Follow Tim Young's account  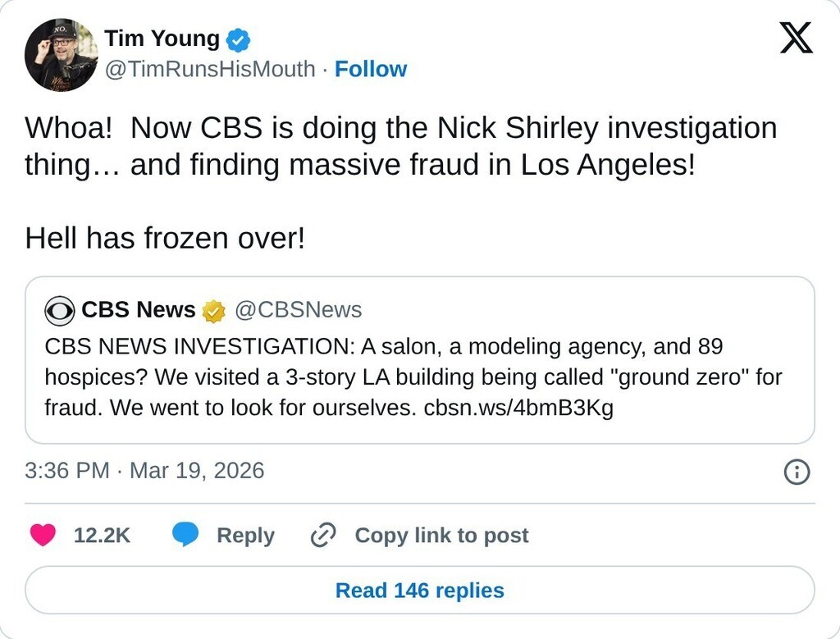(x=371, y=70)
